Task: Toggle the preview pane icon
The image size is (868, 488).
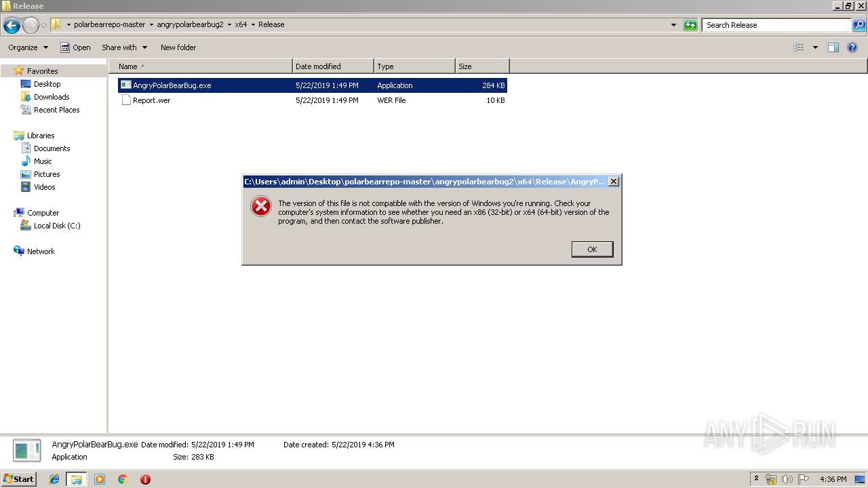Action: pyautogui.click(x=833, y=47)
